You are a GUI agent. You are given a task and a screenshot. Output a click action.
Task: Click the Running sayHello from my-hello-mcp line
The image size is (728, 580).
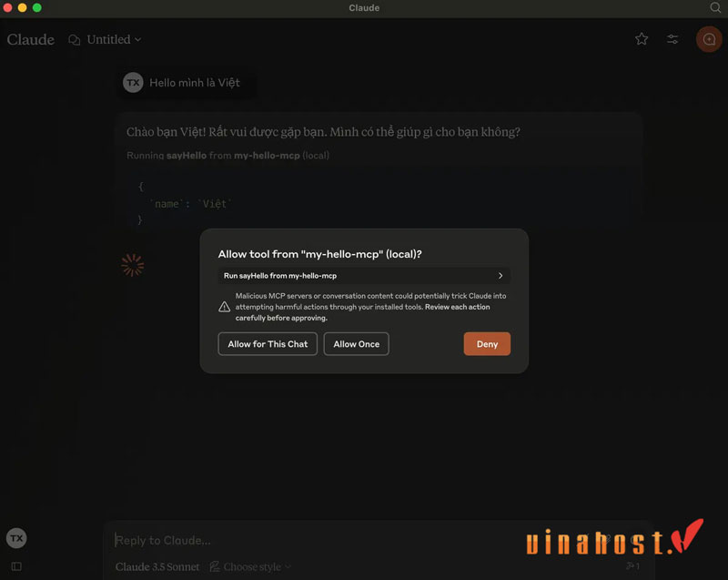228,156
